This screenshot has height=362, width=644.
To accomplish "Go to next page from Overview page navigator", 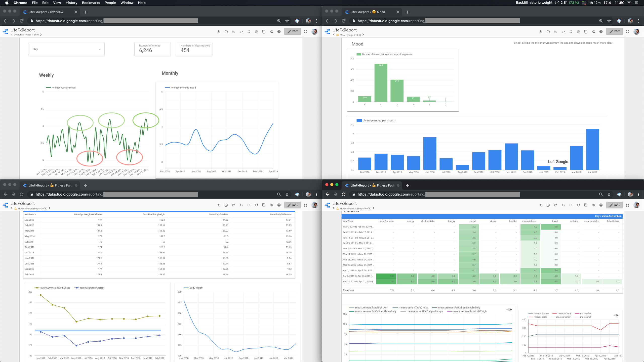I will click(x=41, y=35).
